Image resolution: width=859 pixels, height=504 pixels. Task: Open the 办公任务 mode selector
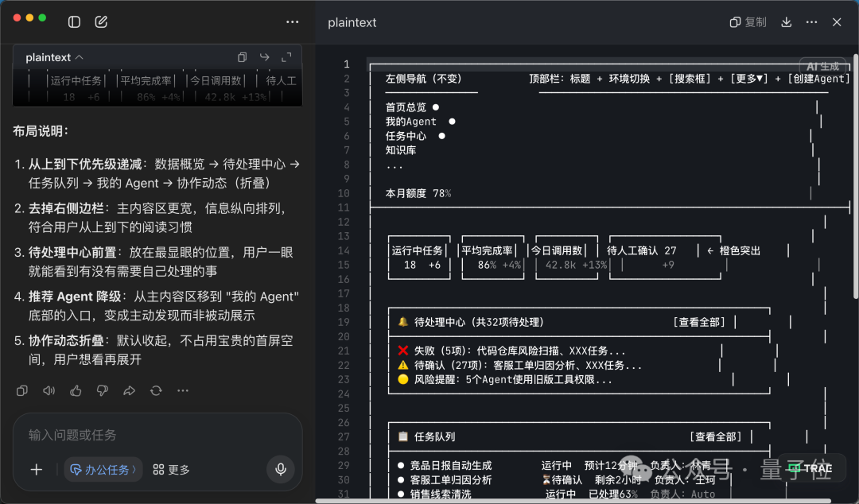click(103, 470)
